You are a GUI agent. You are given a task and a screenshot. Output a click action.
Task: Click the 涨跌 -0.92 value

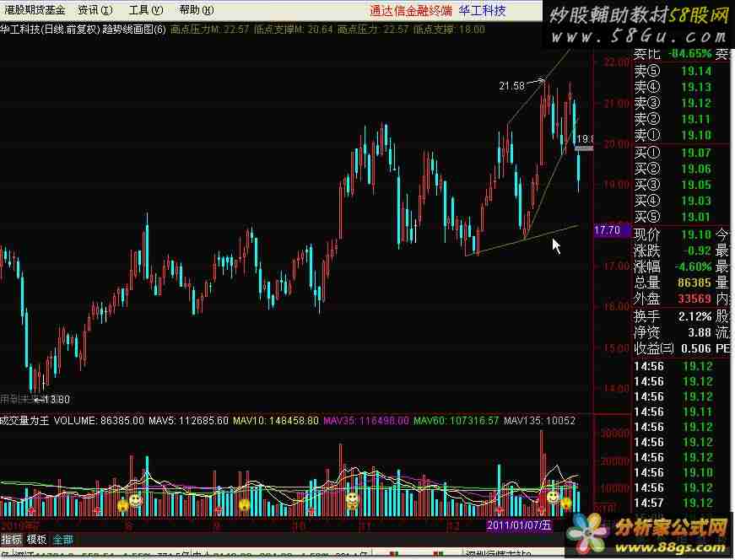click(x=697, y=250)
